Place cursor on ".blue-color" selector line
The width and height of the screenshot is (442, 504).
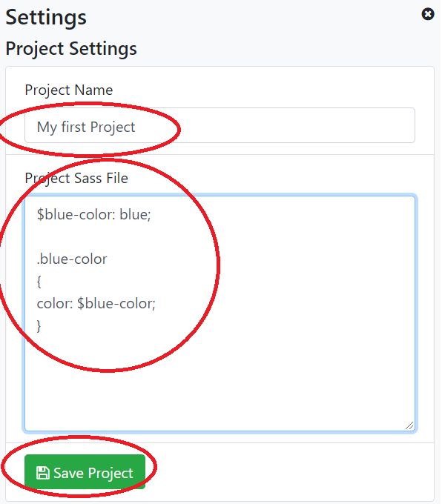pyautogui.click(x=72, y=259)
